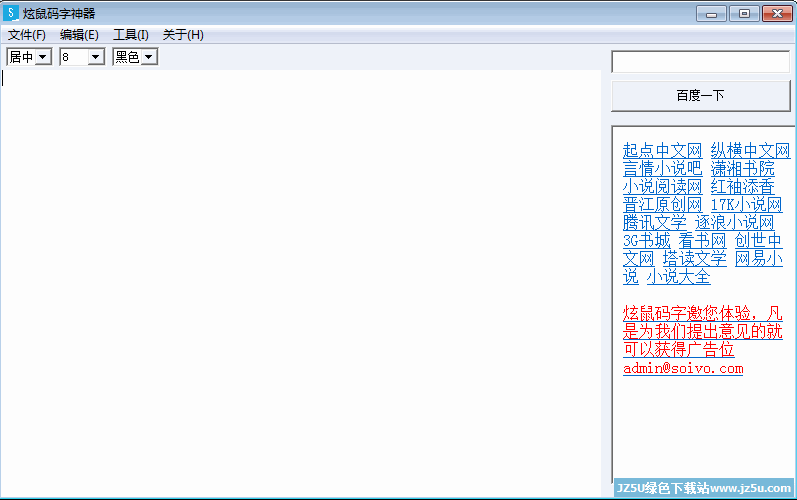Click the 炫鼠码字神器 app icon in title bar

(10, 13)
